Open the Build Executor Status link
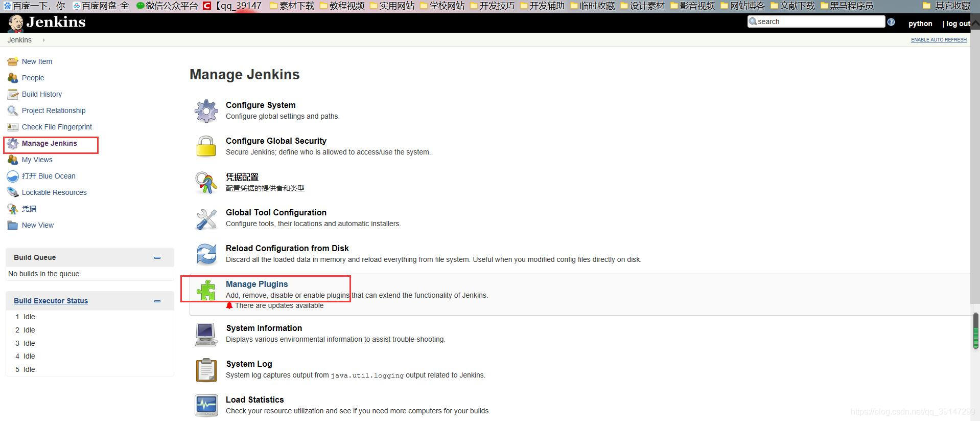This screenshot has height=421, width=980. point(51,301)
